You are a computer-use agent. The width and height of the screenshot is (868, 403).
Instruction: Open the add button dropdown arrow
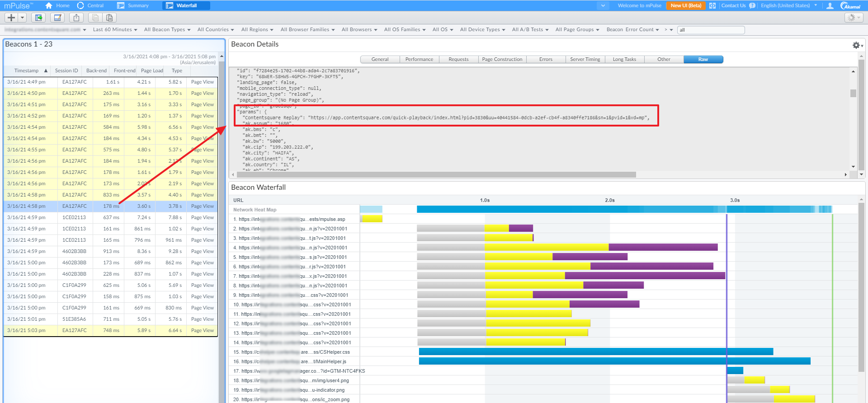point(22,18)
